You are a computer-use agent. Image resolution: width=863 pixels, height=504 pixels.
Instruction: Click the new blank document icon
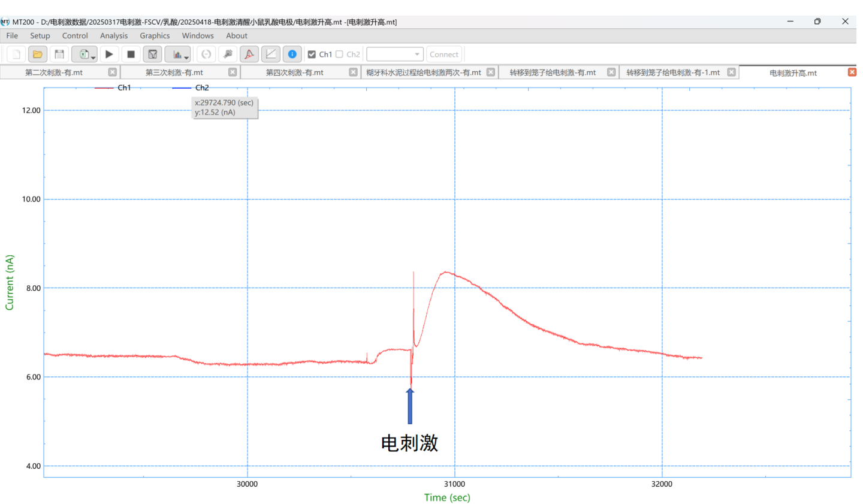16,55
